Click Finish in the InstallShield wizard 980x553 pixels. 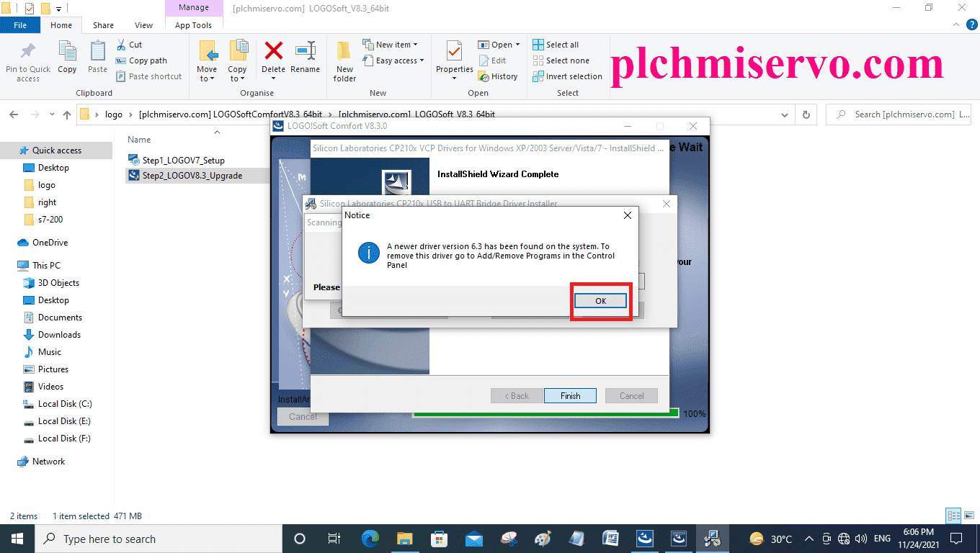point(570,395)
